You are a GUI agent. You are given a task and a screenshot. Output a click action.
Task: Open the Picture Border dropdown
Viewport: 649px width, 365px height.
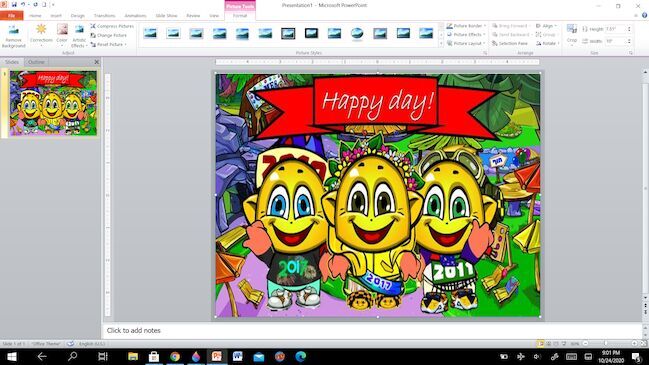[x=466, y=26]
